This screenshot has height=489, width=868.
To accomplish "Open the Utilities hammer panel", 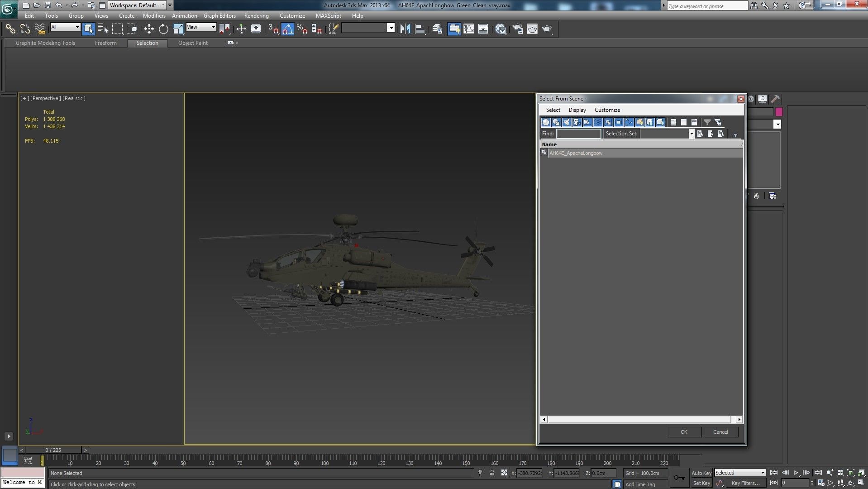I will point(776,99).
